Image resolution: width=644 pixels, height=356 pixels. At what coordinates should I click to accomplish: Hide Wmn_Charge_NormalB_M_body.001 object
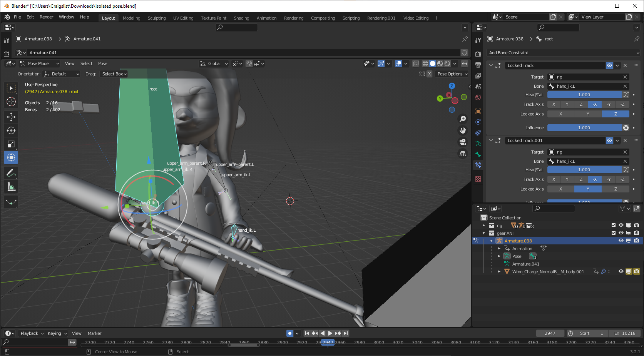621,271
